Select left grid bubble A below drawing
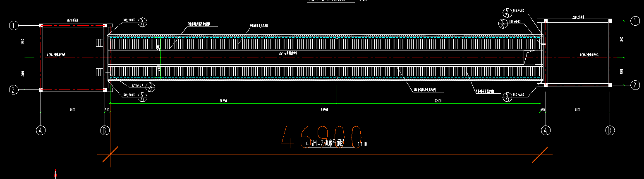644x179 pixels. 41,130
